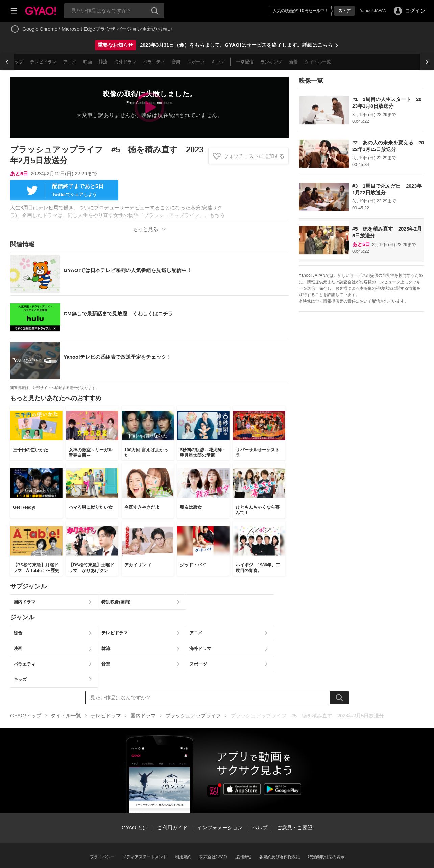Click the header search magnifier icon
This screenshot has height=868, width=434.
pyautogui.click(x=155, y=11)
